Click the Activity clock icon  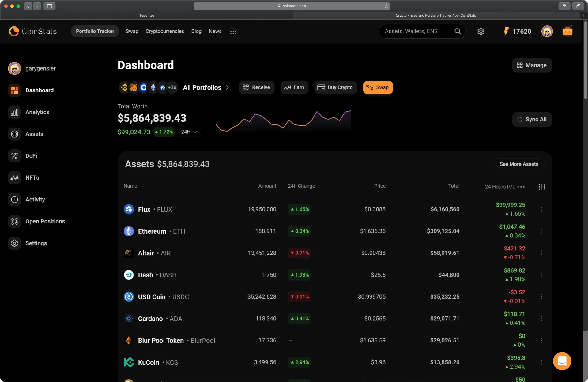(14, 200)
